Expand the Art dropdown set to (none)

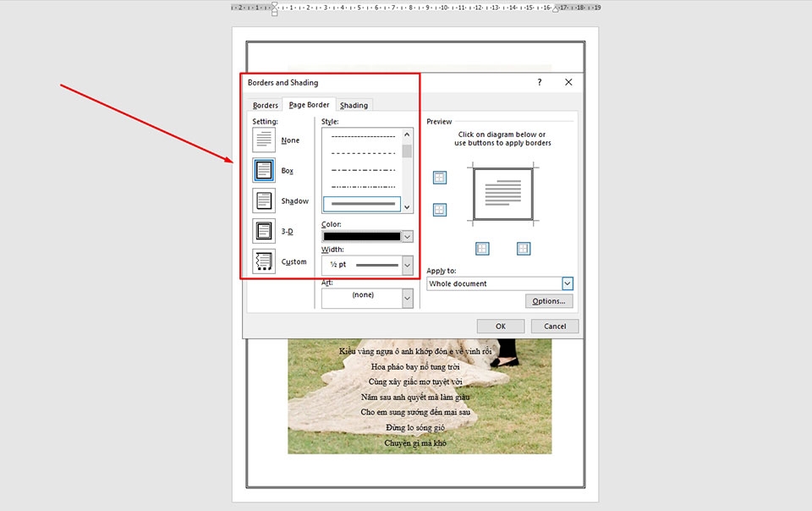tap(407, 297)
